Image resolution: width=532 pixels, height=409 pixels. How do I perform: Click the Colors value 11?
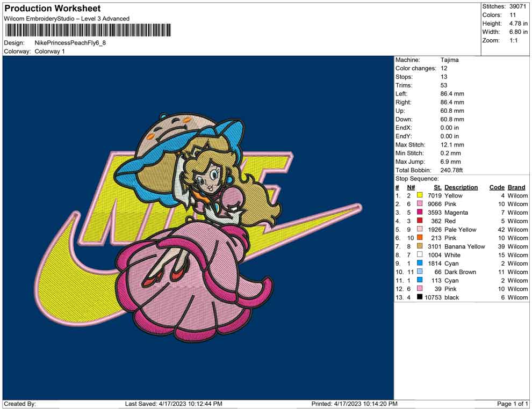click(513, 15)
